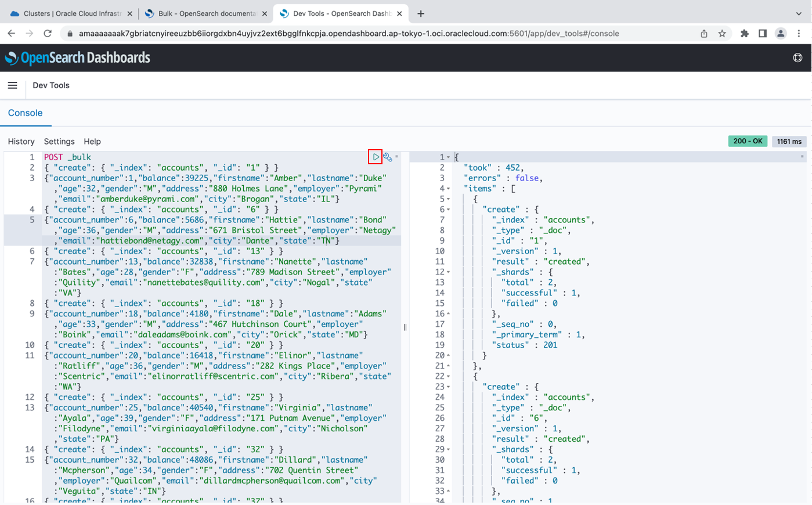This screenshot has width=812, height=505.
Task: Open console Settings
Action: (59, 142)
